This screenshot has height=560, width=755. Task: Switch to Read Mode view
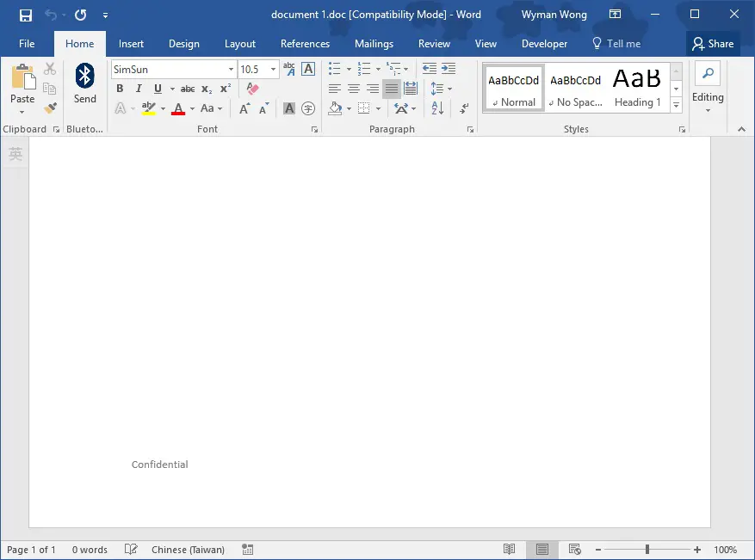(x=509, y=550)
